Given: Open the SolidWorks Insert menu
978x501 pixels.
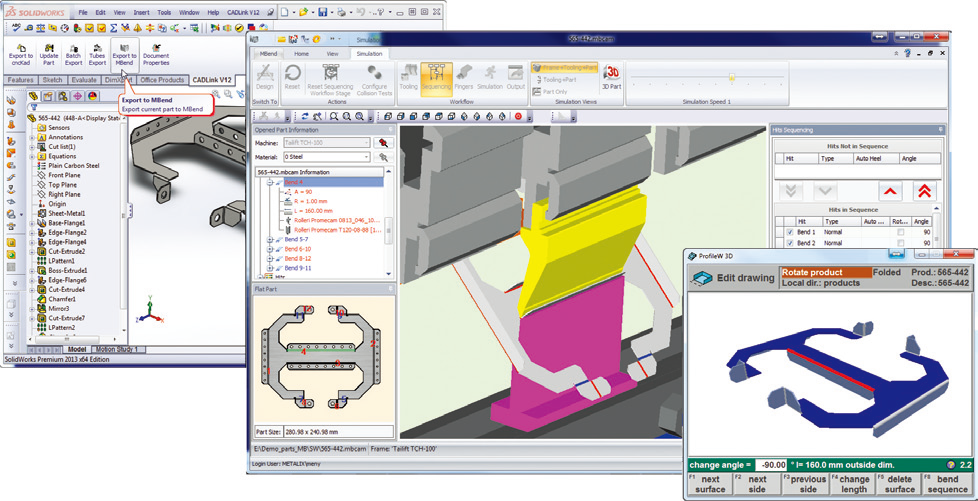Looking at the screenshot, I should point(141,12).
